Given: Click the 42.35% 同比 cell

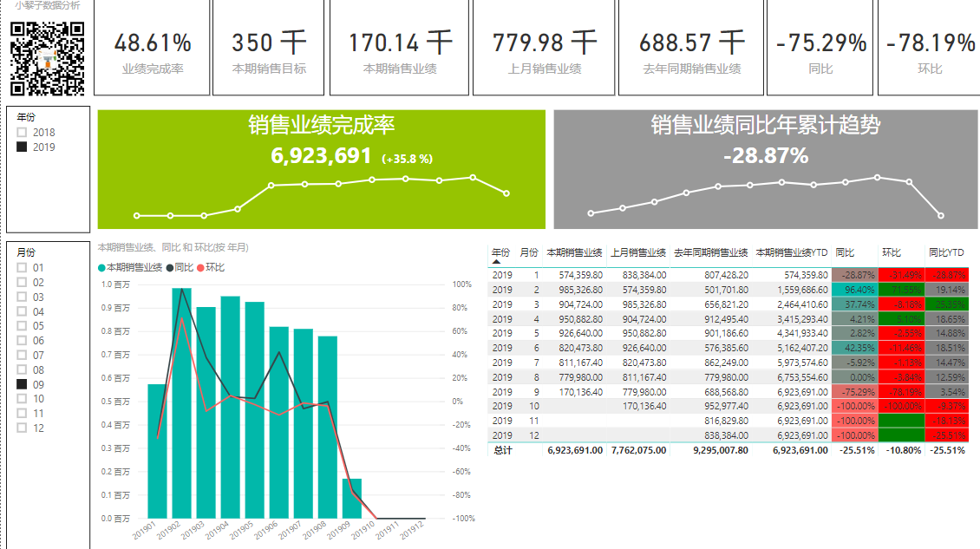Looking at the screenshot, I should click(854, 349).
